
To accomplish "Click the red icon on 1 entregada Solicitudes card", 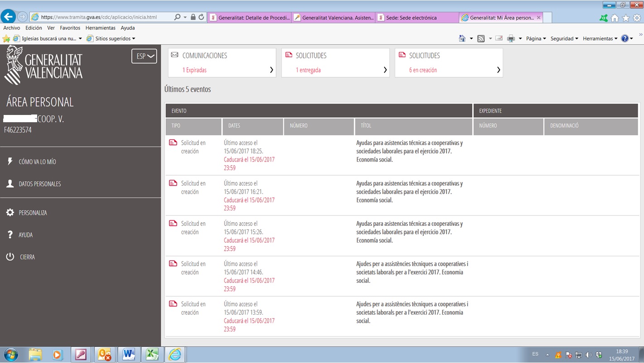I will point(288,55).
